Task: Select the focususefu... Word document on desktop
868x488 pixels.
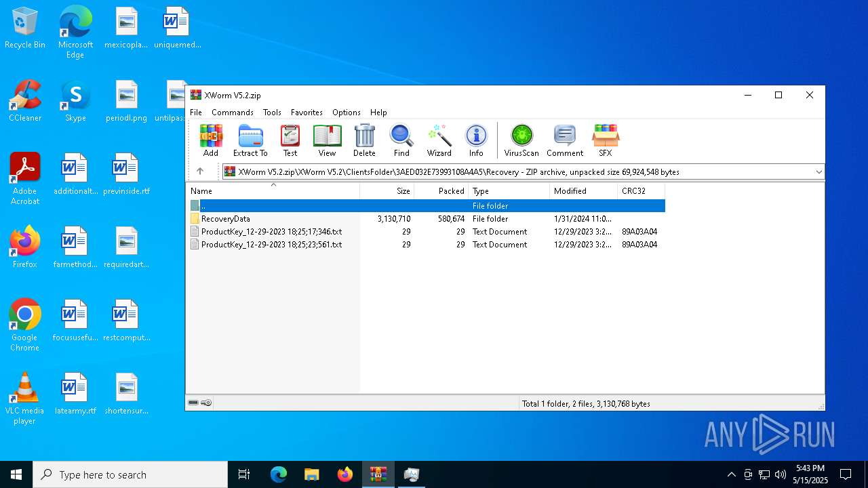Action: point(75,321)
